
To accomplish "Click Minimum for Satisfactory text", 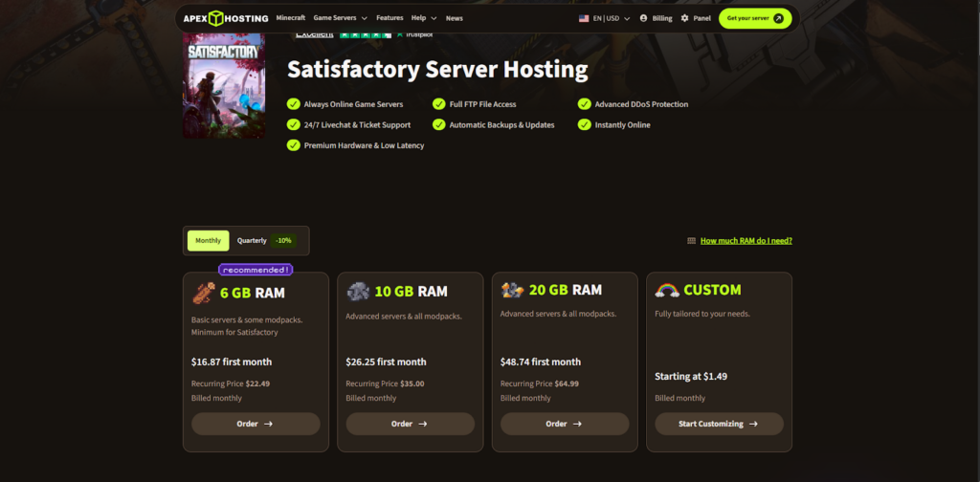I will coord(234,332).
